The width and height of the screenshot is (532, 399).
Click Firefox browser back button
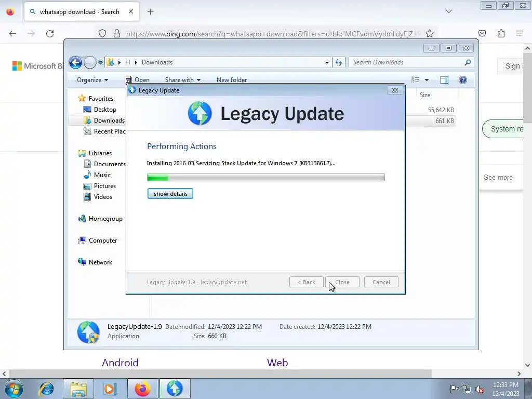pos(12,33)
